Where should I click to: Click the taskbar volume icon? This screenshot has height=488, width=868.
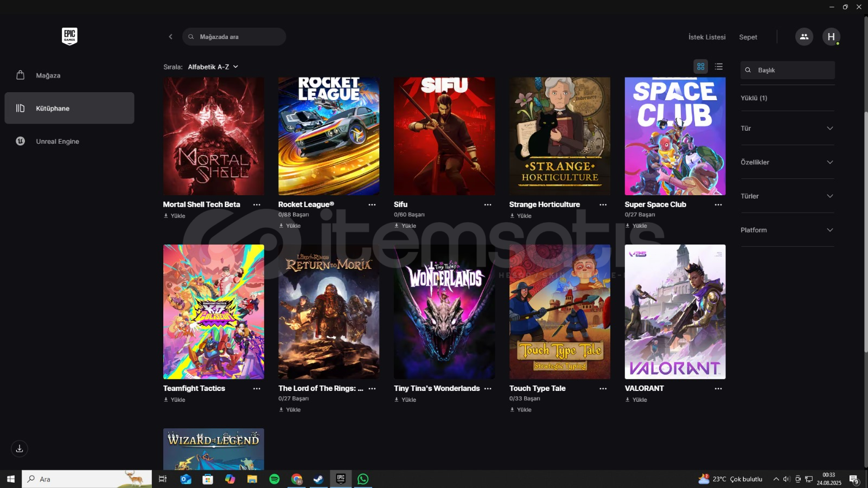(x=787, y=479)
